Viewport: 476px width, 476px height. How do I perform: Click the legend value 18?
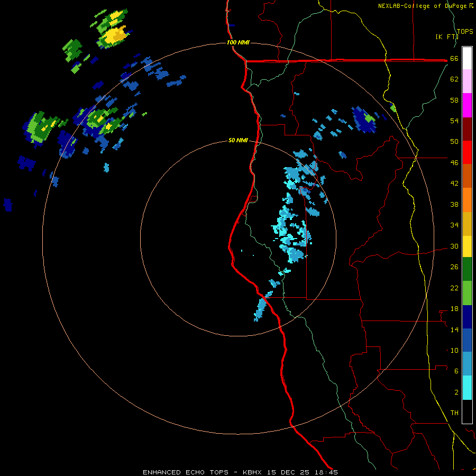(x=454, y=309)
